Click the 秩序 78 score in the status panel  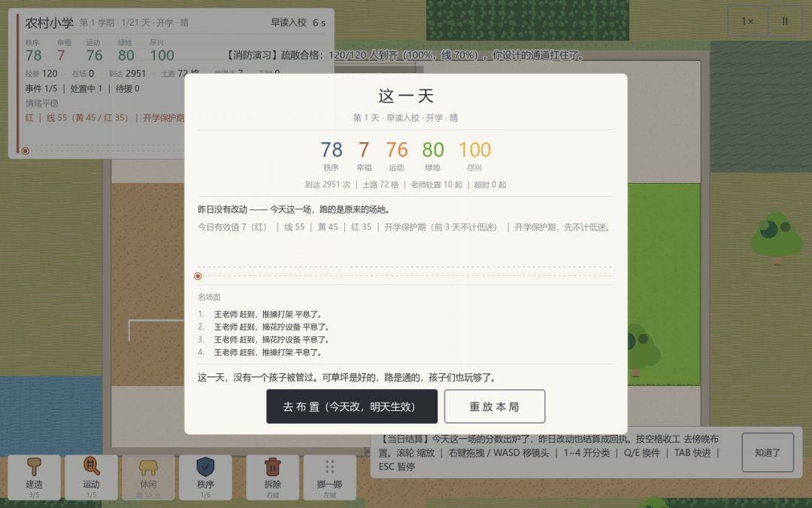tap(34, 55)
